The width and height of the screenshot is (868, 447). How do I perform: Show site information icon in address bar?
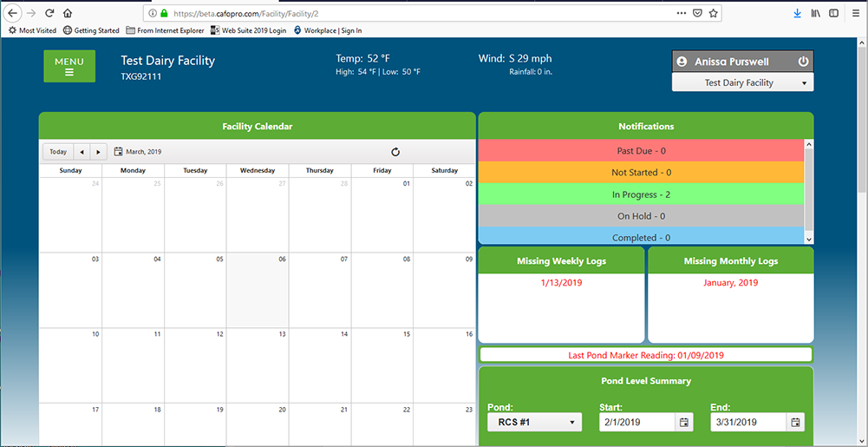[153, 13]
